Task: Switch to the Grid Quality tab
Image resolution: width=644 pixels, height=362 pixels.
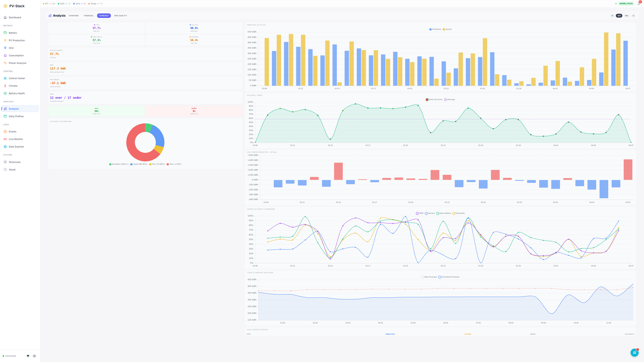Action: pos(120,16)
